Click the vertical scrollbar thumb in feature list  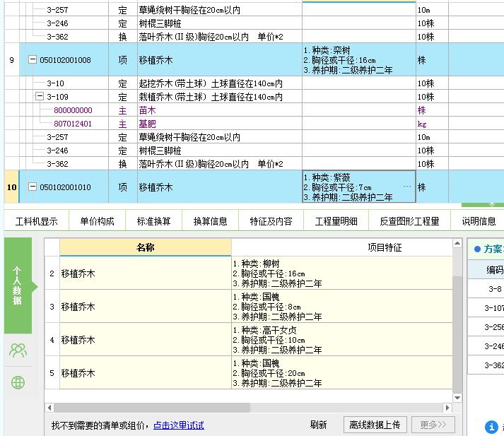tap(457, 334)
